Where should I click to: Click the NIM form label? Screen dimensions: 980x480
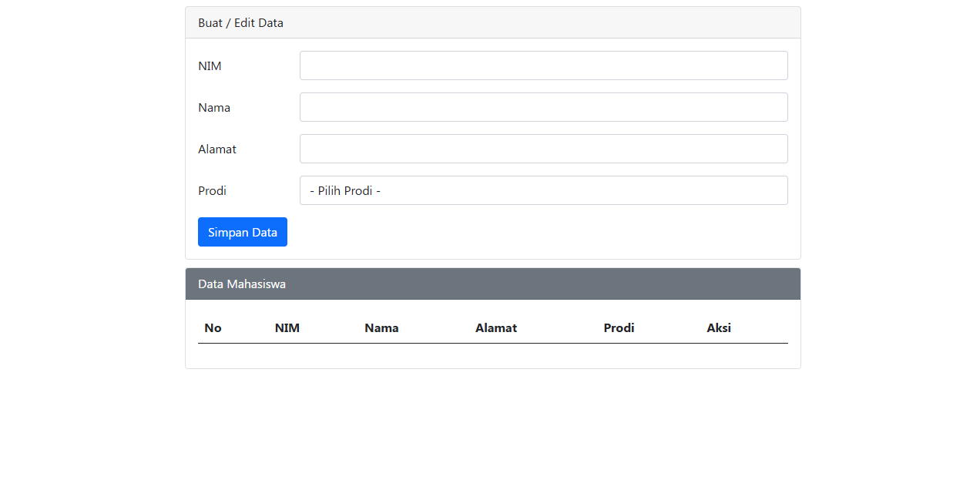point(210,66)
